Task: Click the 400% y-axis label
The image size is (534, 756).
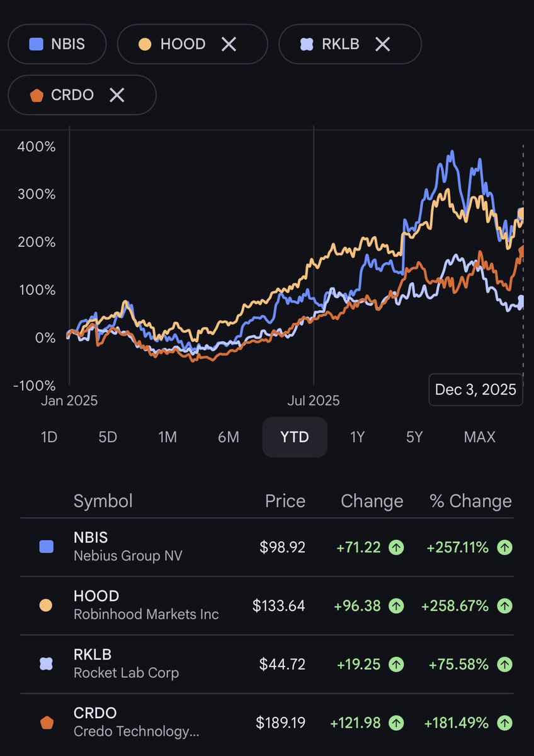Action: click(36, 146)
